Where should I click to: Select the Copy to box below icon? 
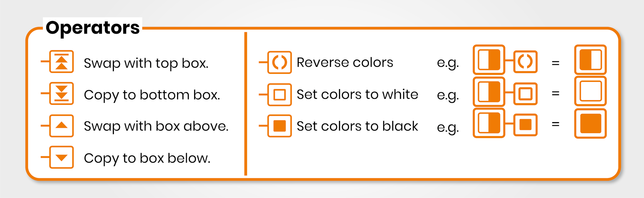tap(61, 157)
